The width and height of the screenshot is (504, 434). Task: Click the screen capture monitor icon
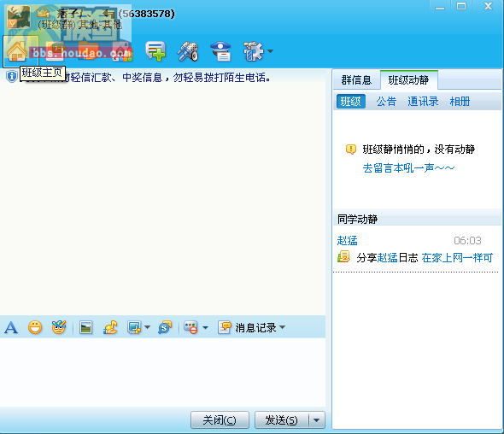point(134,327)
